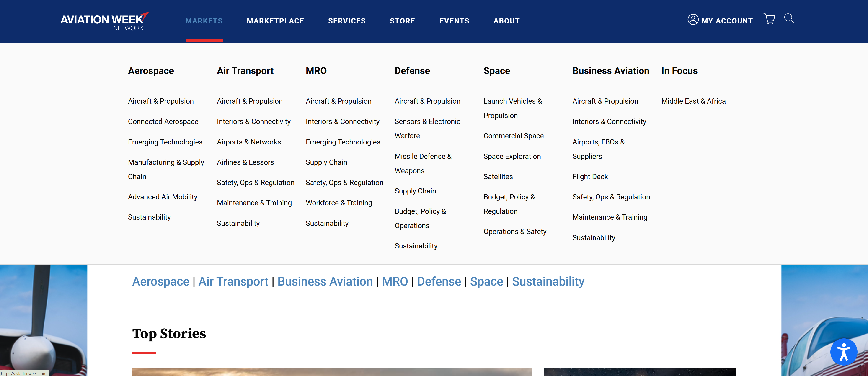Go to the Space column heading
The image size is (868, 376).
pos(497,71)
